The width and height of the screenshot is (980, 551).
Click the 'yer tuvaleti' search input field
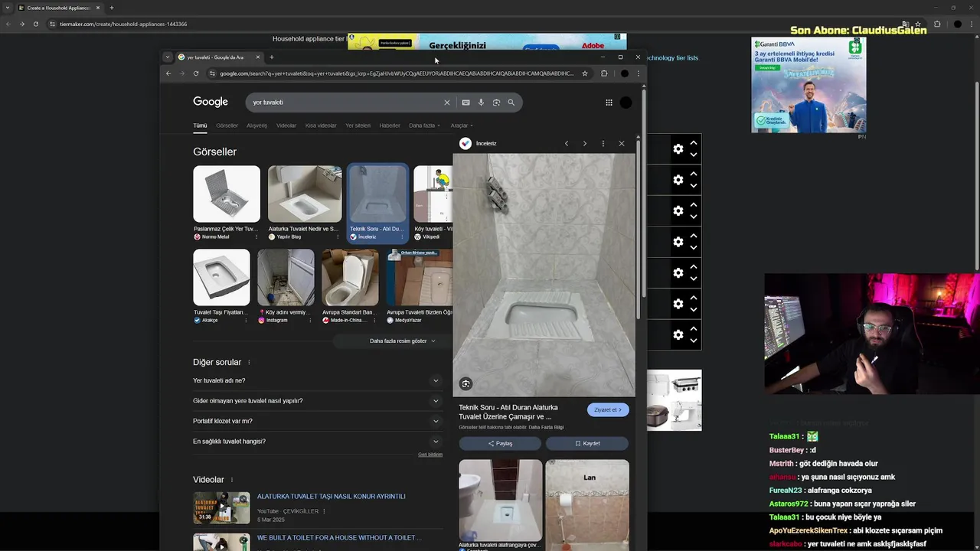(x=345, y=103)
